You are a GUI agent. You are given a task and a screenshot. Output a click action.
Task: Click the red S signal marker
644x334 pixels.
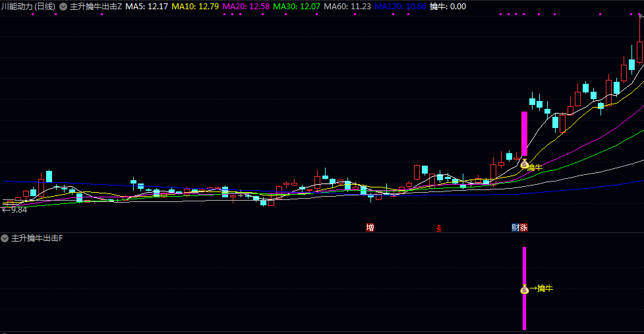pos(438,228)
